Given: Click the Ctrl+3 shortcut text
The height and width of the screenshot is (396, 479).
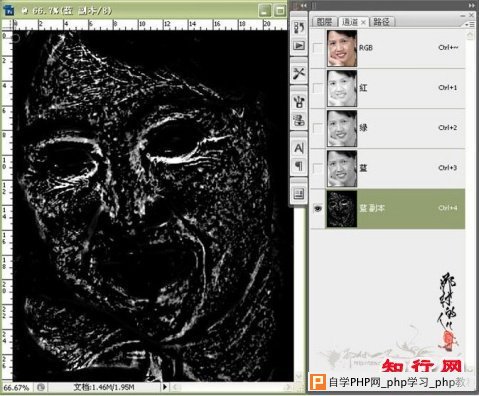Looking at the screenshot, I should pyautogui.click(x=448, y=167).
